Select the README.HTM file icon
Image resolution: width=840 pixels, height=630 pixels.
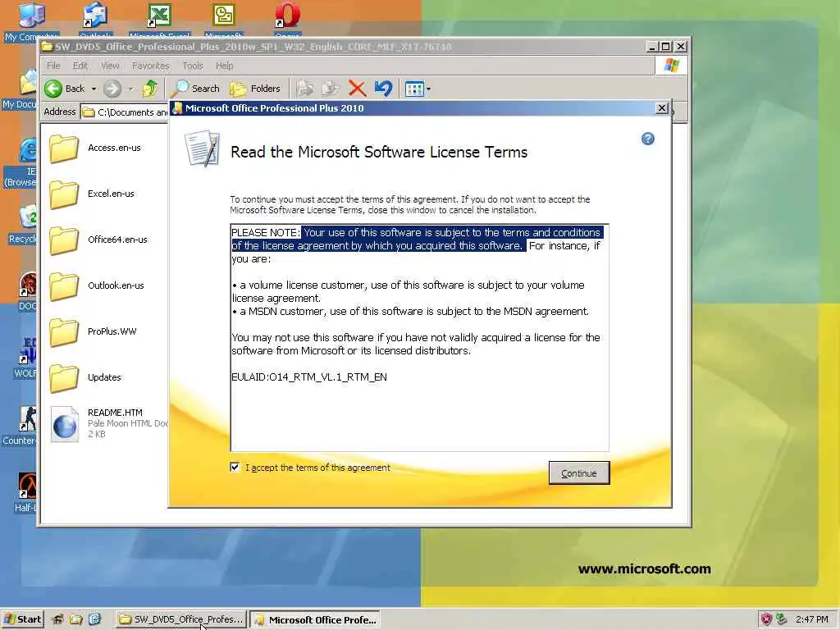tap(64, 424)
